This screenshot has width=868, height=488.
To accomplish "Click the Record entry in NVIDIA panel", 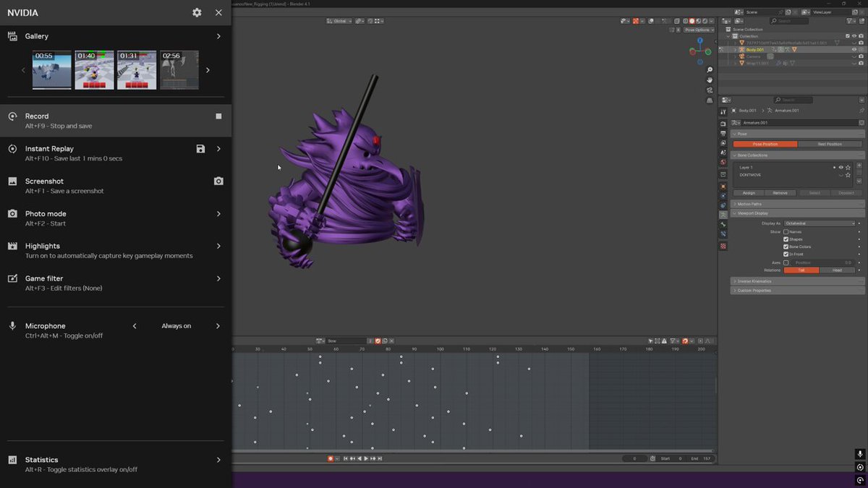I will [116, 120].
